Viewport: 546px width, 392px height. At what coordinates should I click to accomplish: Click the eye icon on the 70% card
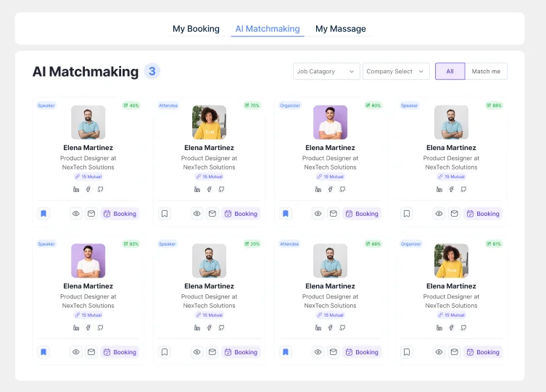pyautogui.click(x=197, y=214)
